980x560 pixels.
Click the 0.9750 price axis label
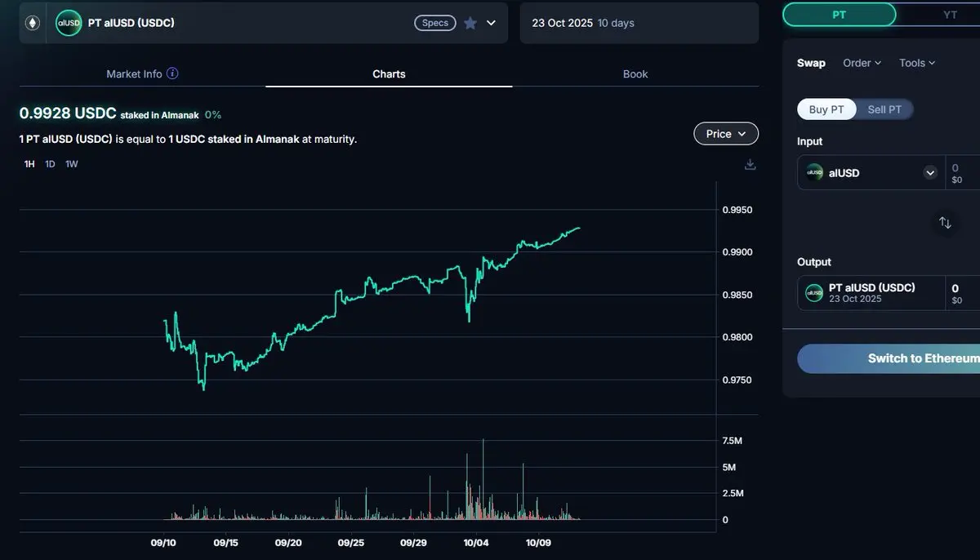737,380
